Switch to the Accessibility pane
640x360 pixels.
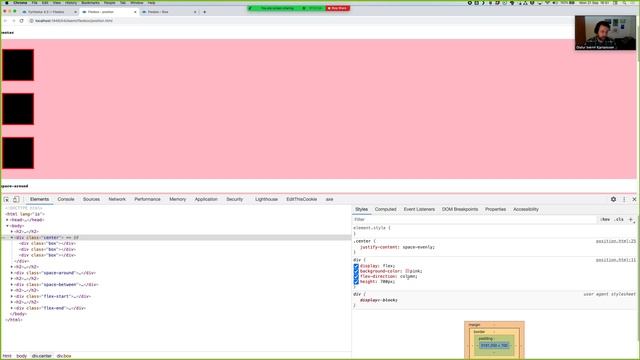(x=526, y=209)
